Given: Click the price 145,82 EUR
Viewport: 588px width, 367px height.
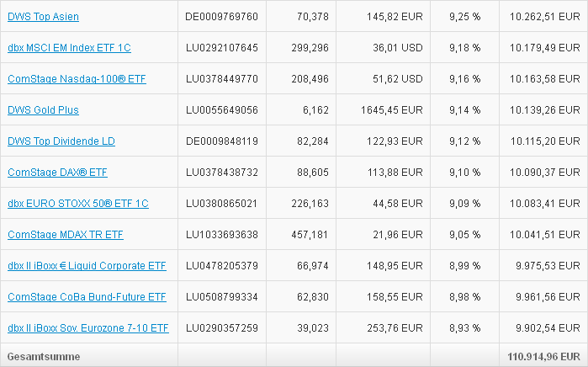Looking at the screenshot, I should click(x=395, y=17).
